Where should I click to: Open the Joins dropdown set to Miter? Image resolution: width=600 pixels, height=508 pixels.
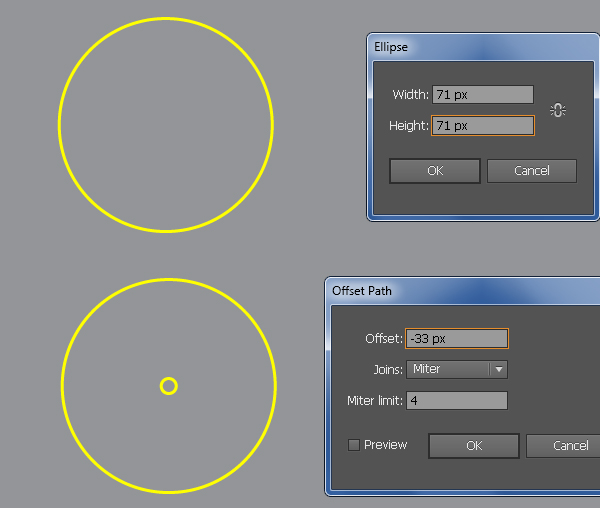pos(457,370)
